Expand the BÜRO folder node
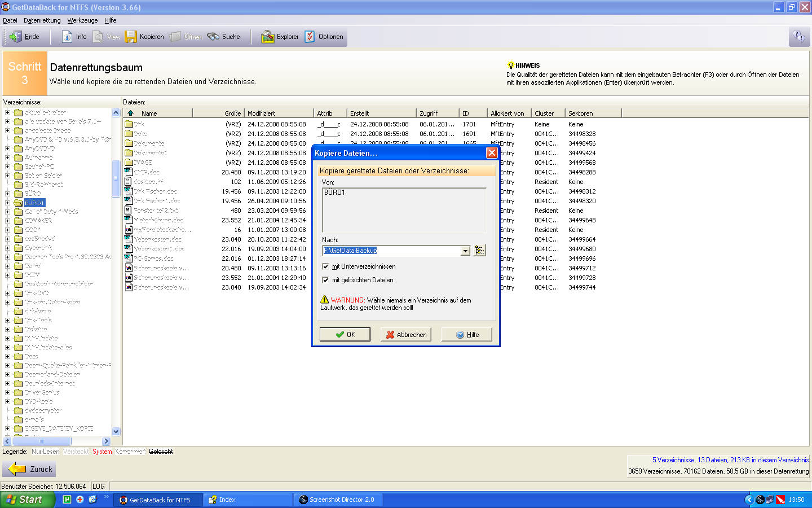 point(8,194)
